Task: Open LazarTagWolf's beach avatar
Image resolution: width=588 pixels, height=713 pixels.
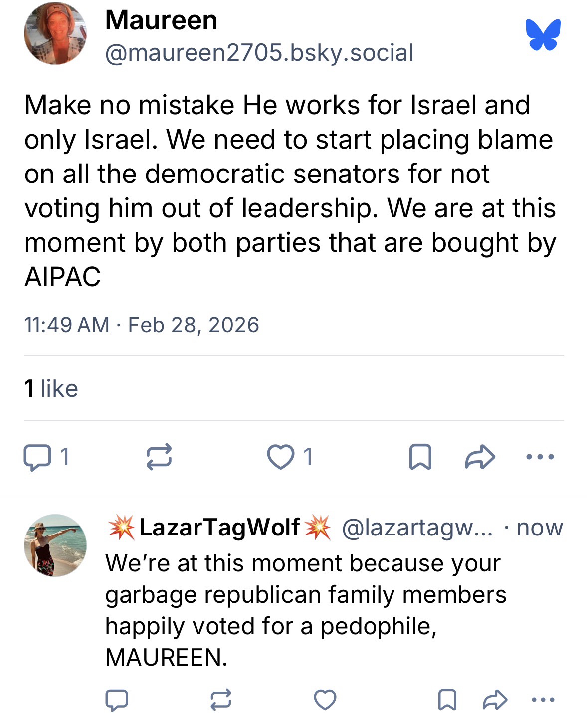Action: 55,545
